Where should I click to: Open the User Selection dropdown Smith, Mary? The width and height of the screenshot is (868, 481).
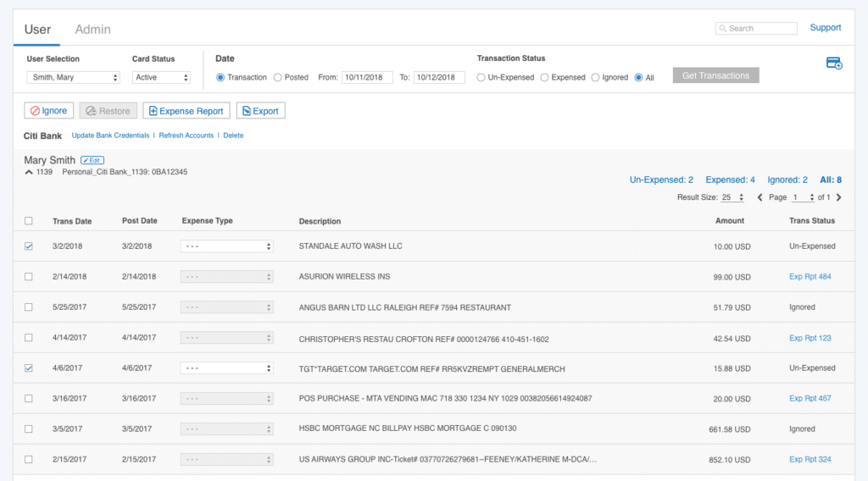point(73,77)
